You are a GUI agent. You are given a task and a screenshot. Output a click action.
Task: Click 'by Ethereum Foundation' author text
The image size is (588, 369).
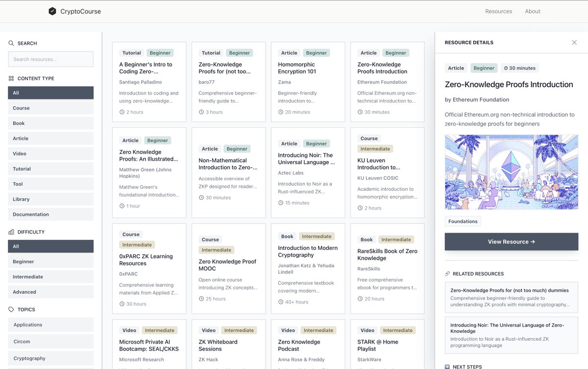click(x=477, y=99)
